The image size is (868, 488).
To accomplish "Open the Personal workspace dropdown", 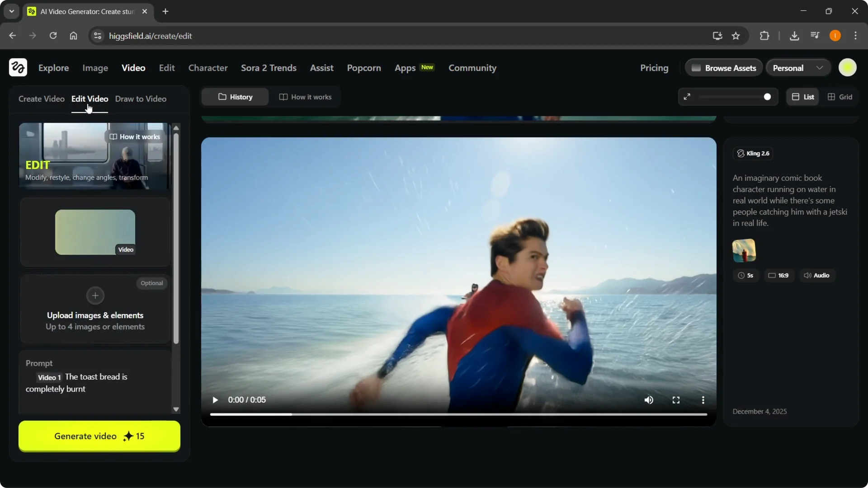I will click(797, 67).
